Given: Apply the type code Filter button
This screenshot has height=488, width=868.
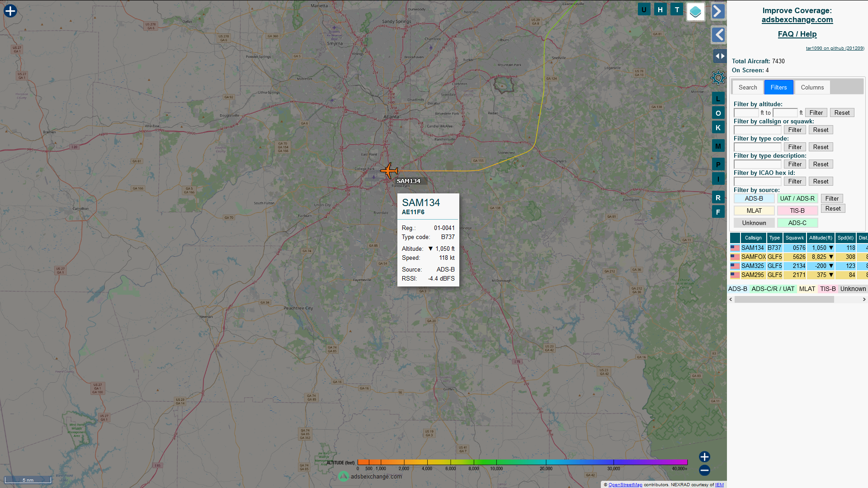Looking at the screenshot, I should (795, 147).
